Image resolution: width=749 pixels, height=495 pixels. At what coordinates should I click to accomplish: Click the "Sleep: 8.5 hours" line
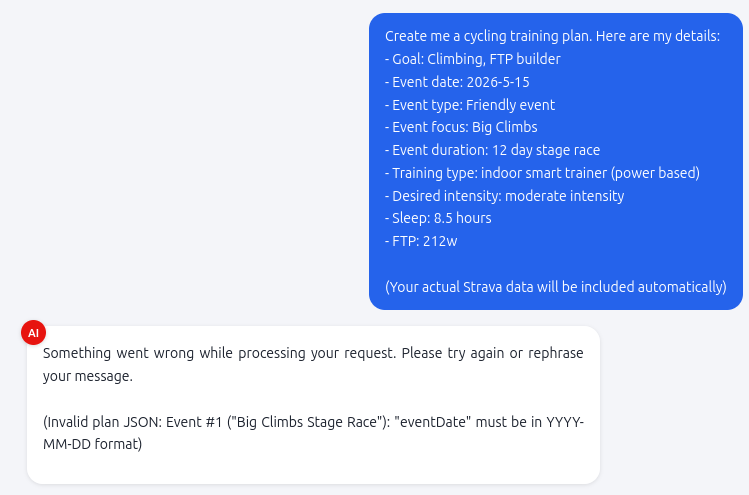tap(438, 218)
